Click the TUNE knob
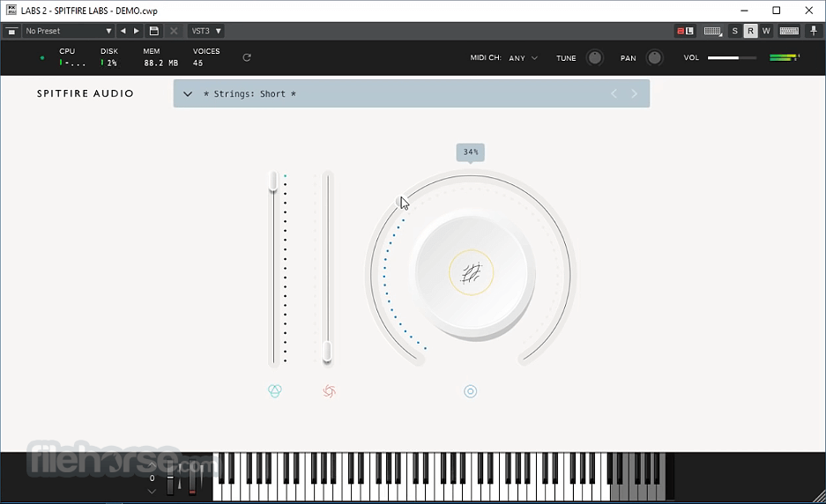The width and height of the screenshot is (826, 504). (595, 57)
